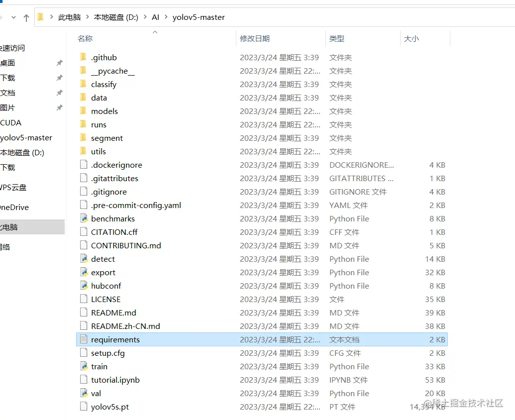Screen dimensions: 515x420
Task: Sort by the 大小 column header
Action: 411,39
